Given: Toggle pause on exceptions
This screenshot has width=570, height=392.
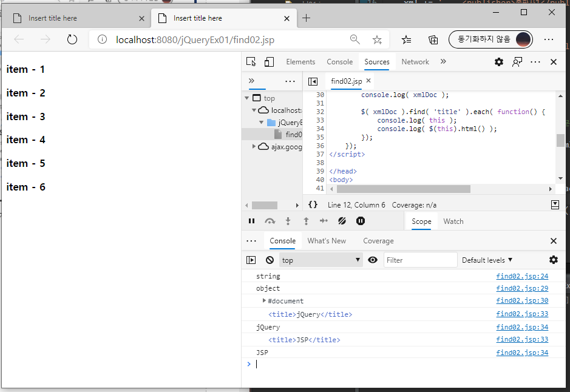Looking at the screenshot, I should 360,221.
